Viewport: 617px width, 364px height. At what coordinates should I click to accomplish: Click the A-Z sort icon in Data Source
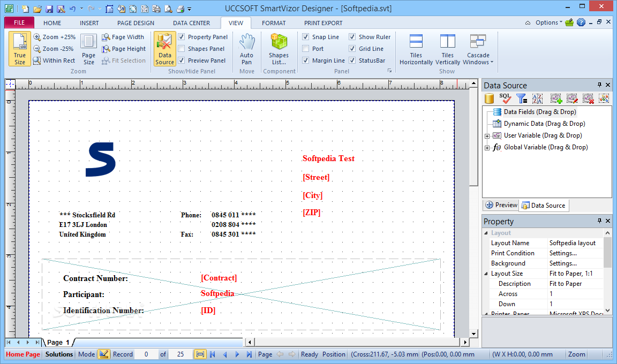tap(537, 98)
